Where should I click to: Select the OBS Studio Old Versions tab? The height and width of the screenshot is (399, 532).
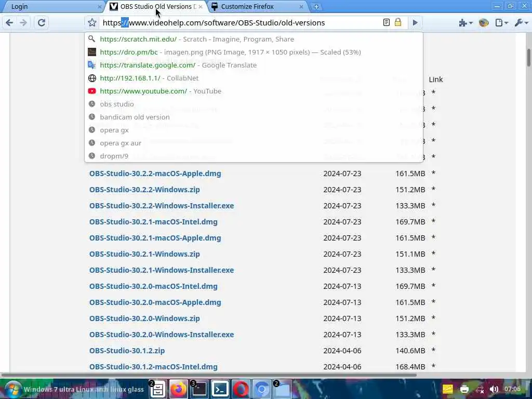156,6
